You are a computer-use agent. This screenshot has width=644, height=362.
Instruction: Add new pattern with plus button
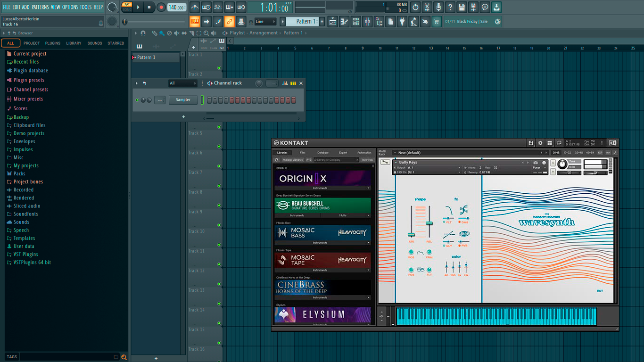[x=322, y=22]
